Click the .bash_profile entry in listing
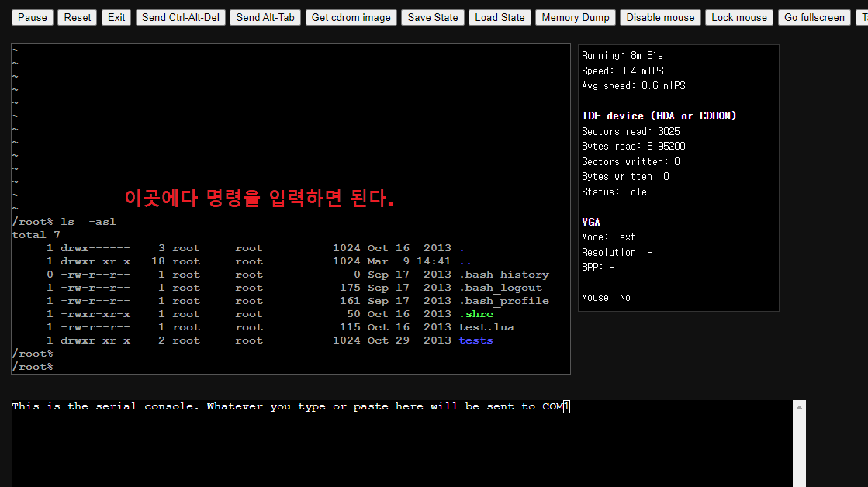 (x=503, y=301)
